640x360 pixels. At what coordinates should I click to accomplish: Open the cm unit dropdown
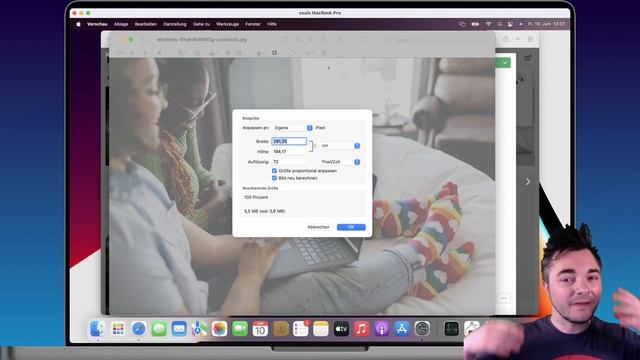pyautogui.click(x=340, y=146)
